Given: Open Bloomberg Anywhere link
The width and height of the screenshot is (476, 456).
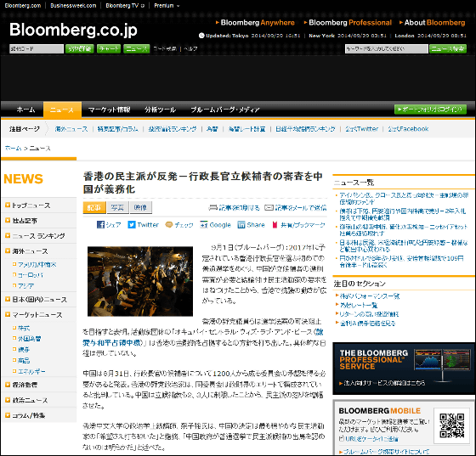Looking at the screenshot, I should [255, 23].
